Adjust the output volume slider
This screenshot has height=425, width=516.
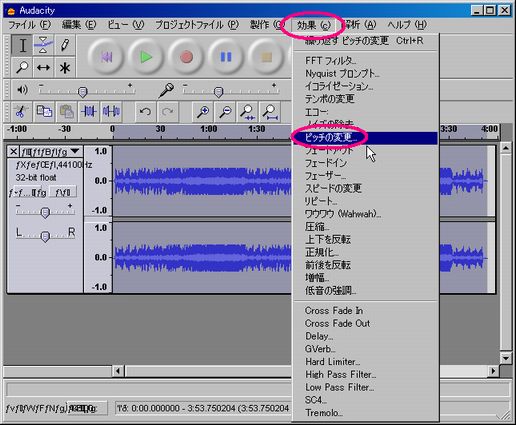83,91
